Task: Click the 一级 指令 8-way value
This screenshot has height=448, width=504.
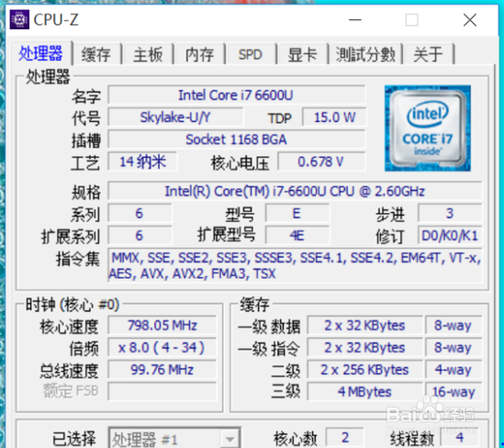Action: [454, 348]
